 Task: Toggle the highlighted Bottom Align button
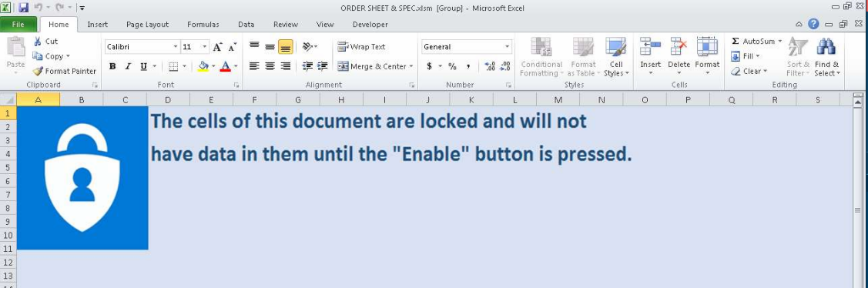(286, 46)
